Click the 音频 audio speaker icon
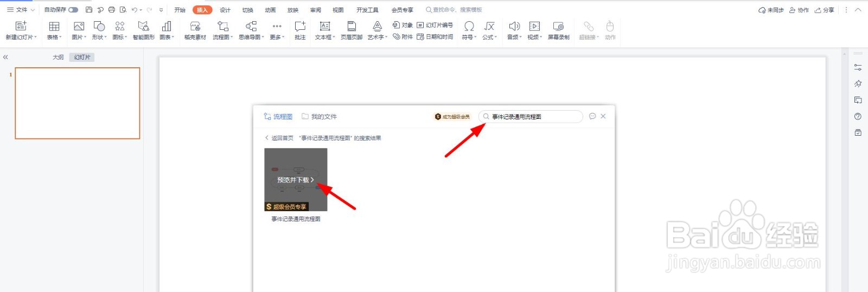This screenshot has width=868, height=292. click(514, 26)
